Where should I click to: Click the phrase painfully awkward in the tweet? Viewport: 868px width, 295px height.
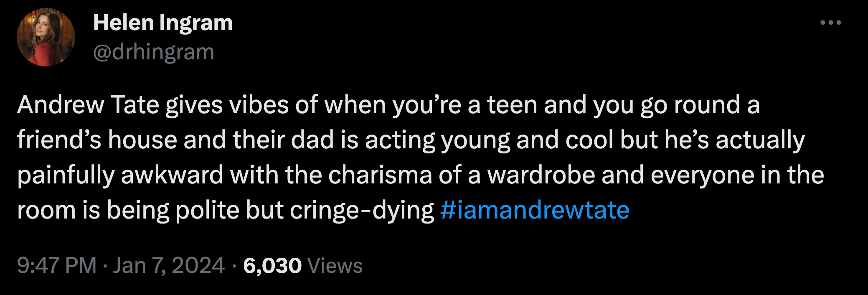tap(120, 175)
